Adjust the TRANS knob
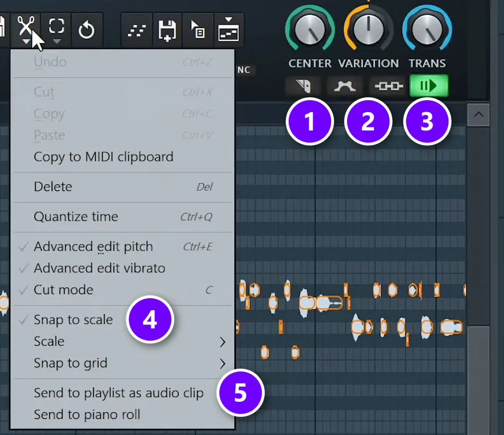504x435 pixels. [427, 29]
